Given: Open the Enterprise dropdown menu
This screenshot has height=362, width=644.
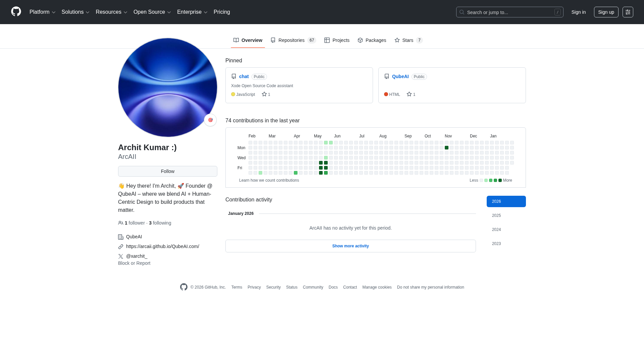Looking at the screenshot, I should [192, 12].
